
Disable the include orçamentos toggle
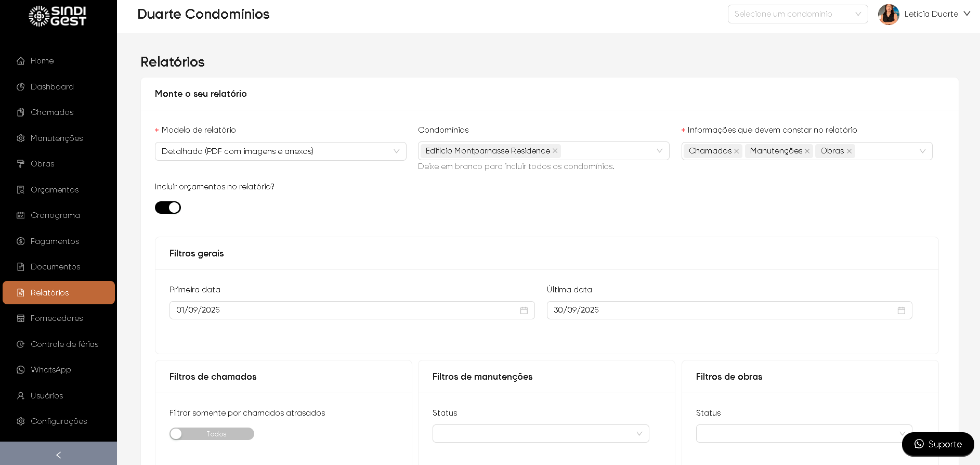[168, 208]
